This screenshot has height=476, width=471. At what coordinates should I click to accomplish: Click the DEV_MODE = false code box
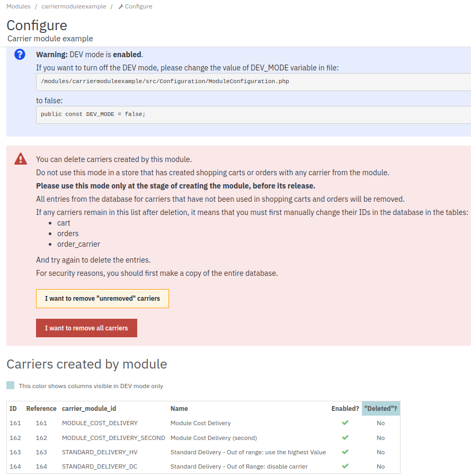coord(254,115)
